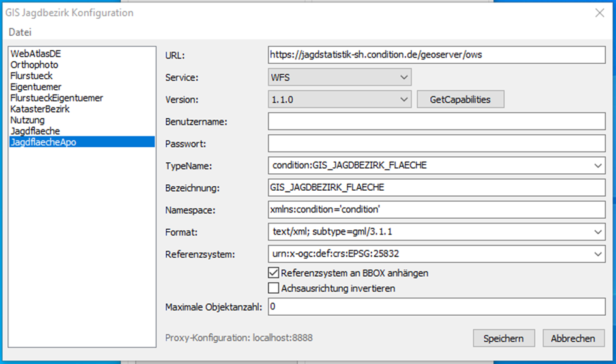Viewport: 616px width, 364px height.
Task: Click into the URL field
Action: pyautogui.click(x=437, y=55)
